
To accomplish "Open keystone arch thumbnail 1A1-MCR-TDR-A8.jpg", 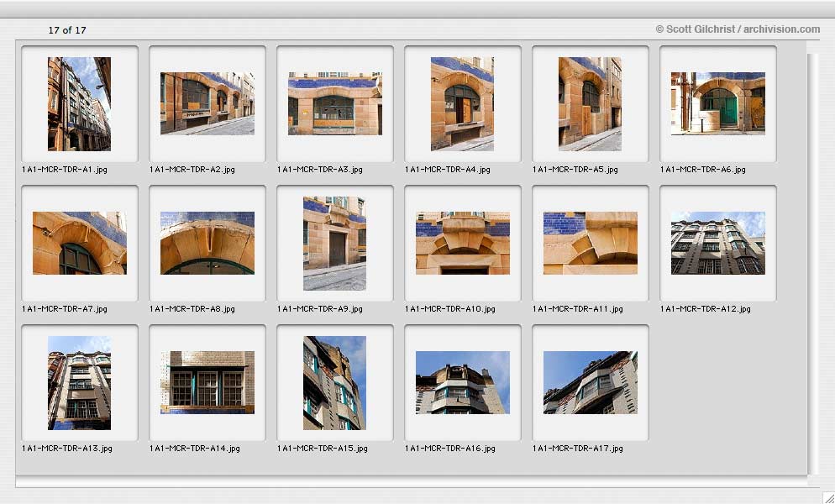I will tap(207, 243).
